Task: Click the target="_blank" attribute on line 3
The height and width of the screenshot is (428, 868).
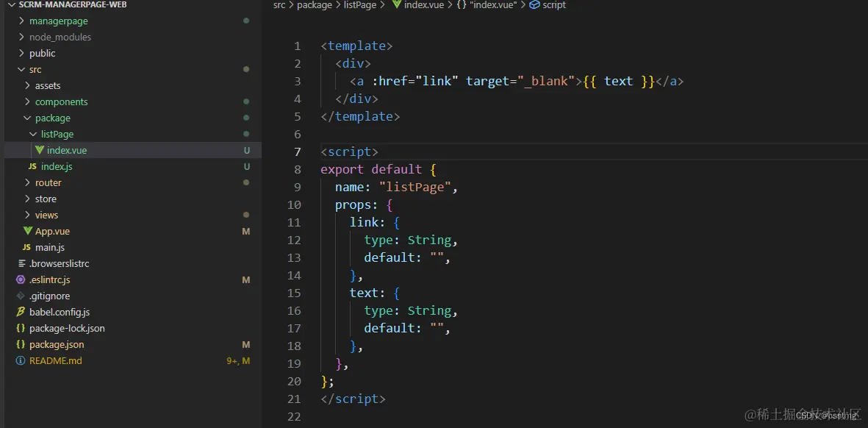Action: (x=524, y=82)
